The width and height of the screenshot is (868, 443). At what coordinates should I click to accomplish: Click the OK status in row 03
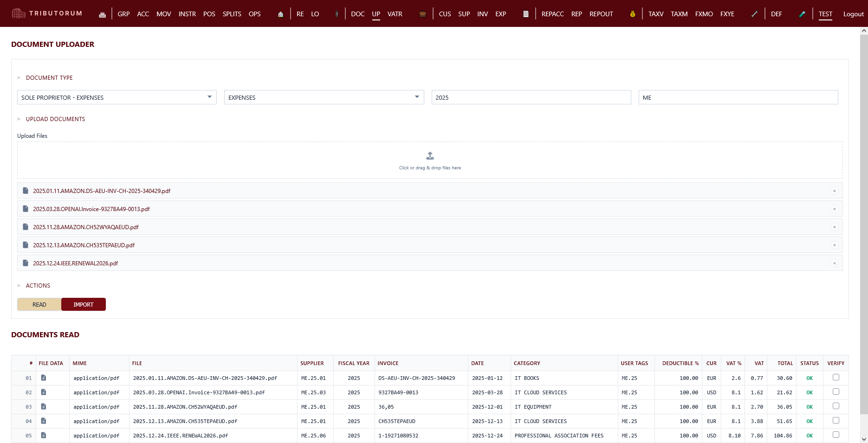(x=810, y=407)
